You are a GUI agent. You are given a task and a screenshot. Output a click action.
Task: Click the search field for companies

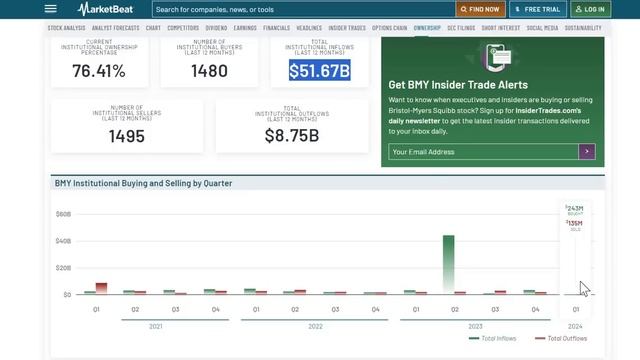(x=304, y=9)
